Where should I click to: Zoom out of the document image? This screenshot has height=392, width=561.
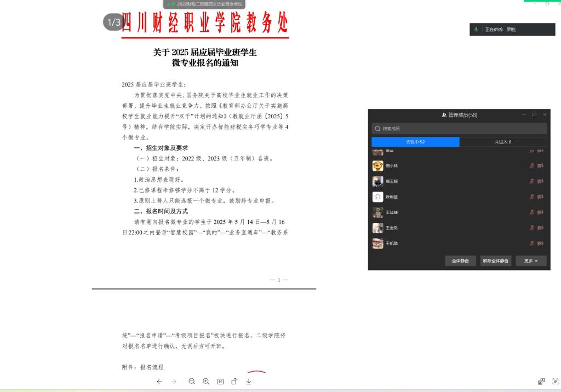(x=192, y=382)
